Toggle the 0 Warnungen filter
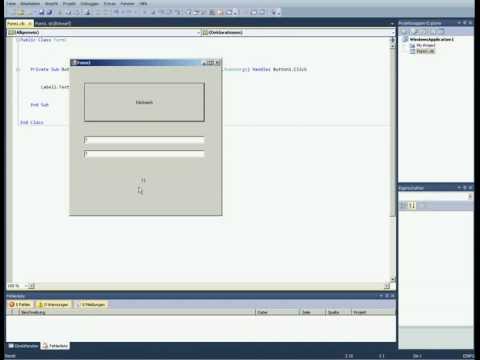480x360 pixels. (x=53, y=304)
